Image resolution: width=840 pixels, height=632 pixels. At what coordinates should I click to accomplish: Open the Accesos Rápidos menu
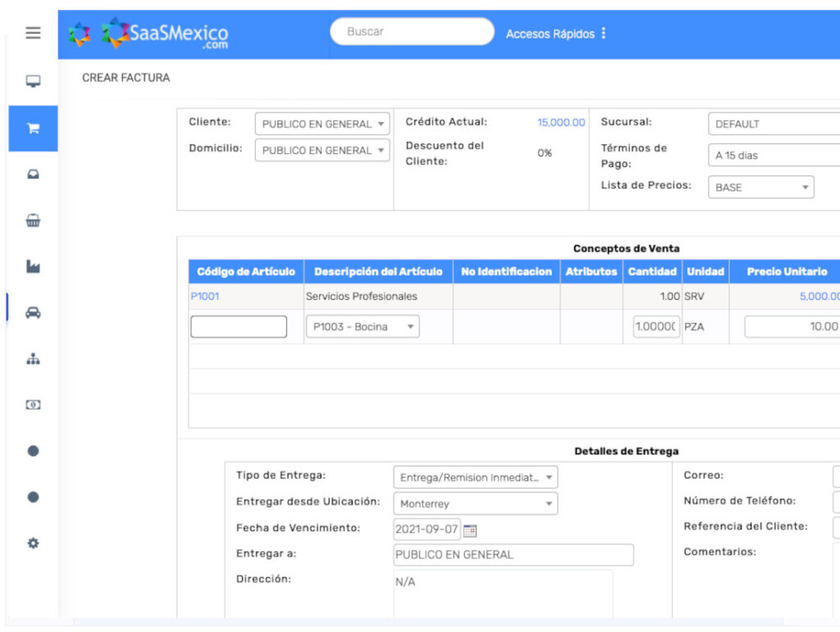(x=556, y=34)
